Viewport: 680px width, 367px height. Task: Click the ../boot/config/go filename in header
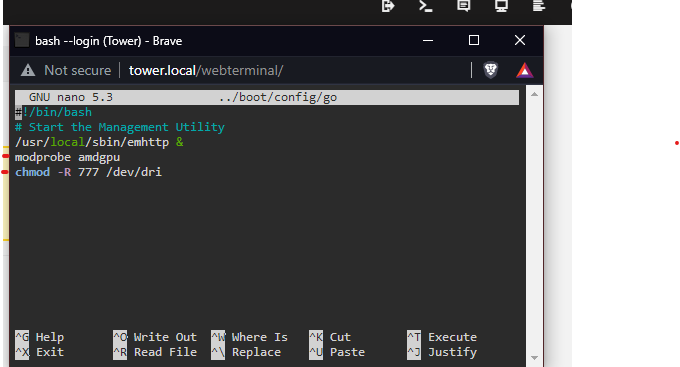point(278,97)
